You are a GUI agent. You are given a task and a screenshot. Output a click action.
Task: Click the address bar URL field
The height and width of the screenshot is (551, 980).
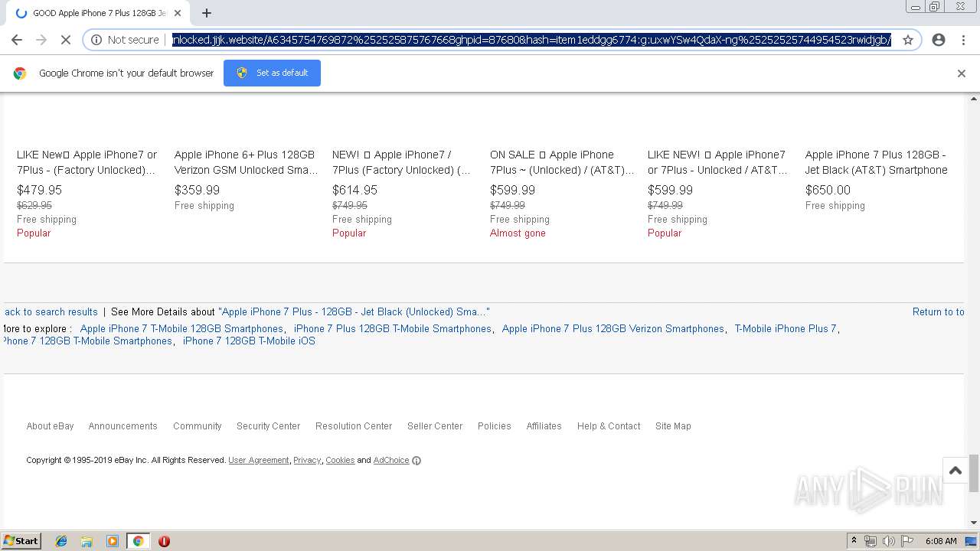[531, 40]
